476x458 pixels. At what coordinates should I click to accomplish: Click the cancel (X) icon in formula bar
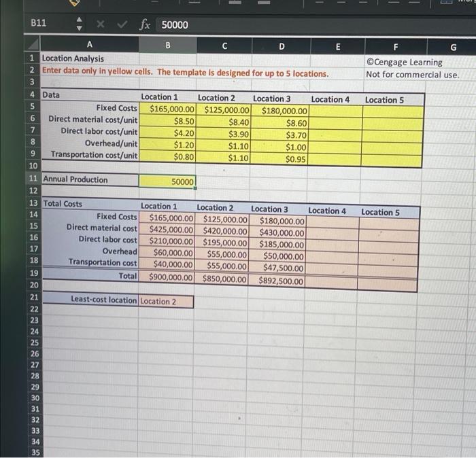click(100, 24)
